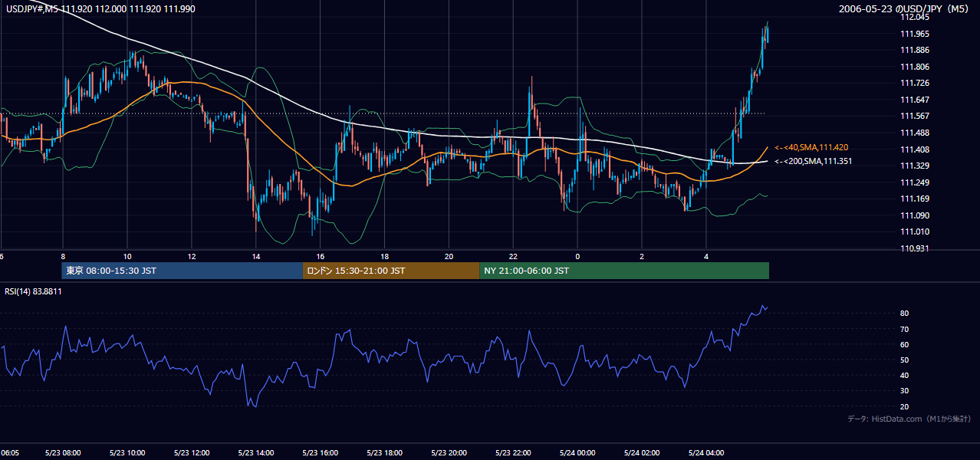This screenshot has height=460, width=980.
Task: Click hour mark 12 under the price chart
Action: pyautogui.click(x=191, y=257)
